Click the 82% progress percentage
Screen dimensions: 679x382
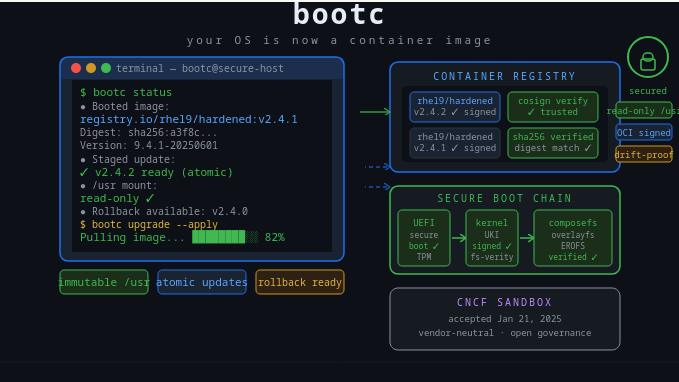tap(275, 237)
